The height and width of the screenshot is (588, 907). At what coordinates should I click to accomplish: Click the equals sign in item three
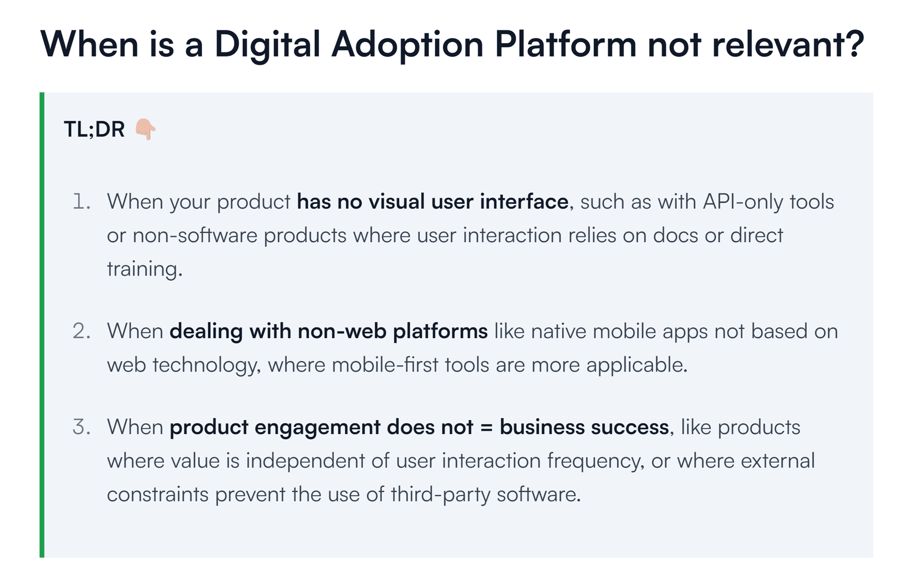click(x=486, y=427)
